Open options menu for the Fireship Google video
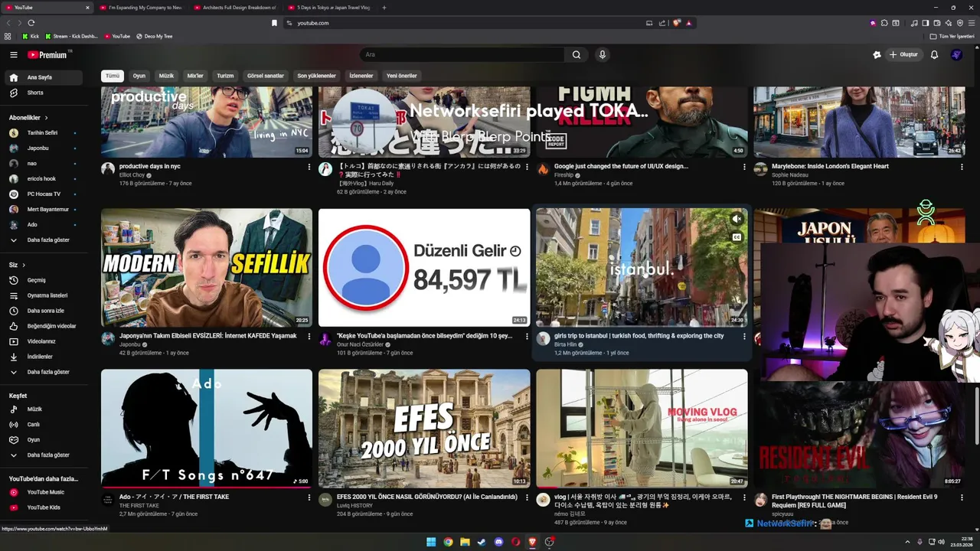 744,167
